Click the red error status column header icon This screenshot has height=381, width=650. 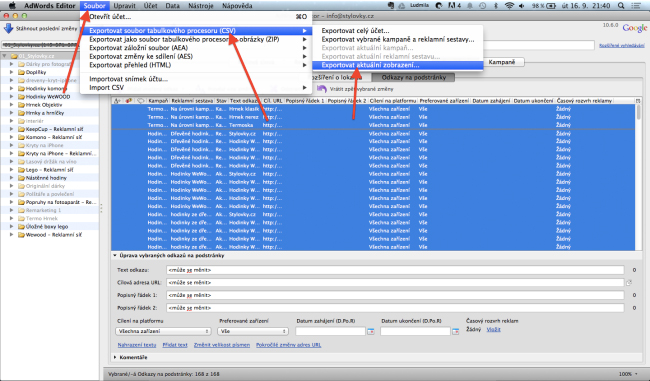tap(129, 101)
